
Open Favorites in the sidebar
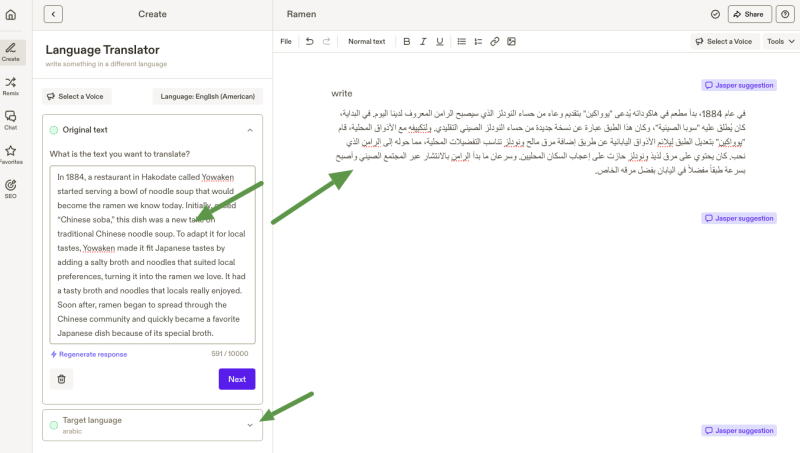tap(11, 155)
